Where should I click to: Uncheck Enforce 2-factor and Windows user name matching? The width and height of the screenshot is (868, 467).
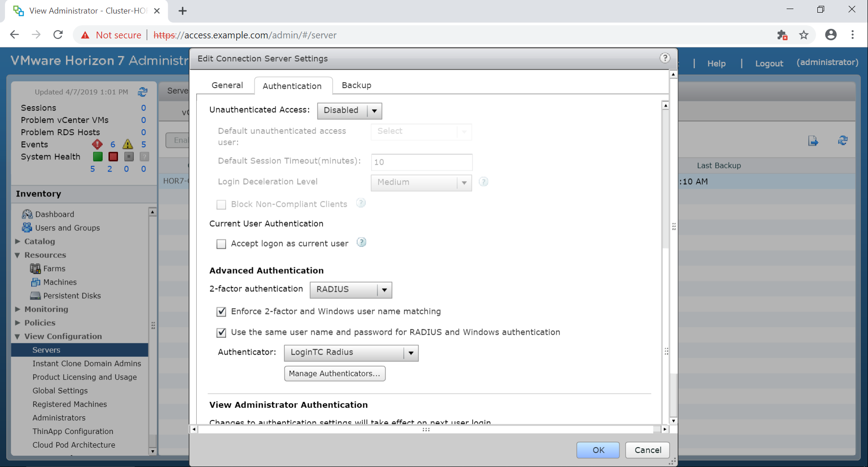pyautogui.click(x=221, y=312)
